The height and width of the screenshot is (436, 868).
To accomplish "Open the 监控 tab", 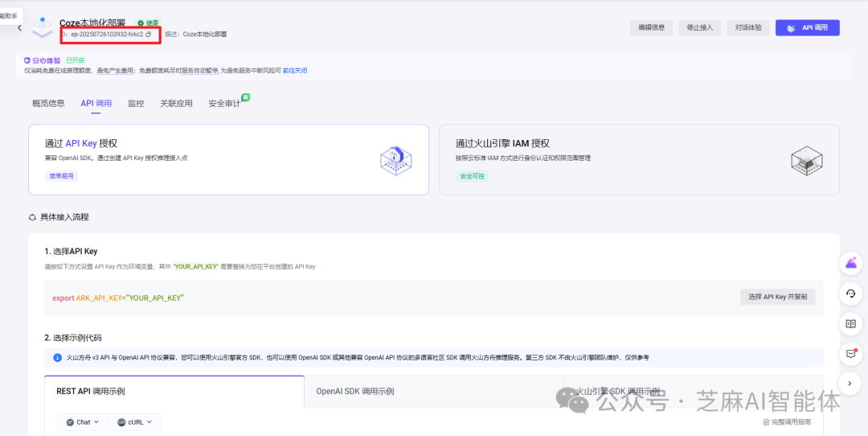I will point(136,104).
